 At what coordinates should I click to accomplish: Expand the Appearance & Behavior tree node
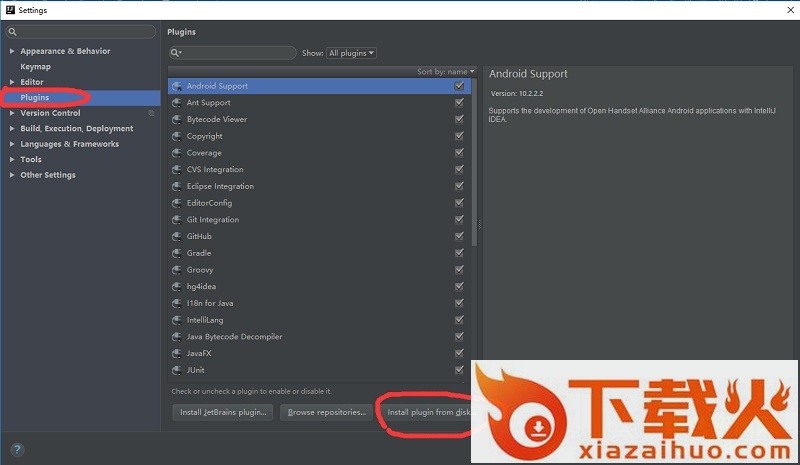12,51
